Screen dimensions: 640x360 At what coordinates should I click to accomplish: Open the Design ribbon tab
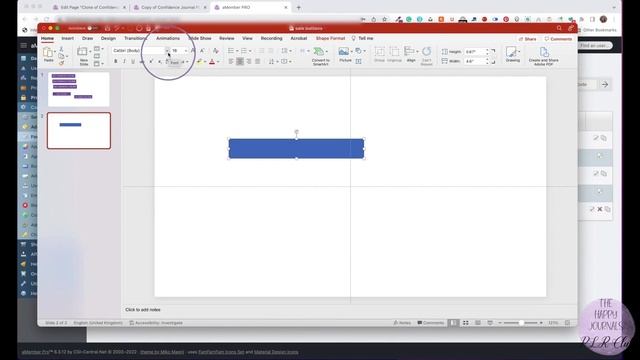point(108,38)
